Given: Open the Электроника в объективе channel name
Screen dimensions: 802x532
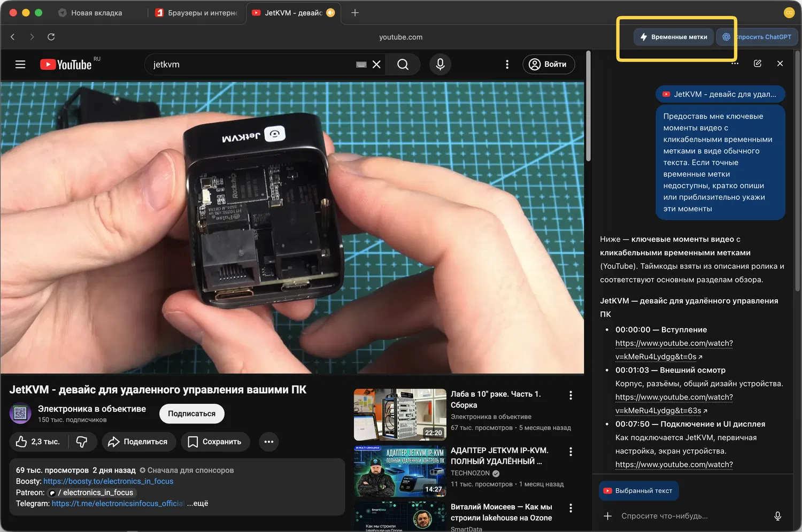Looking at the screenshot, I should (92, 409).
